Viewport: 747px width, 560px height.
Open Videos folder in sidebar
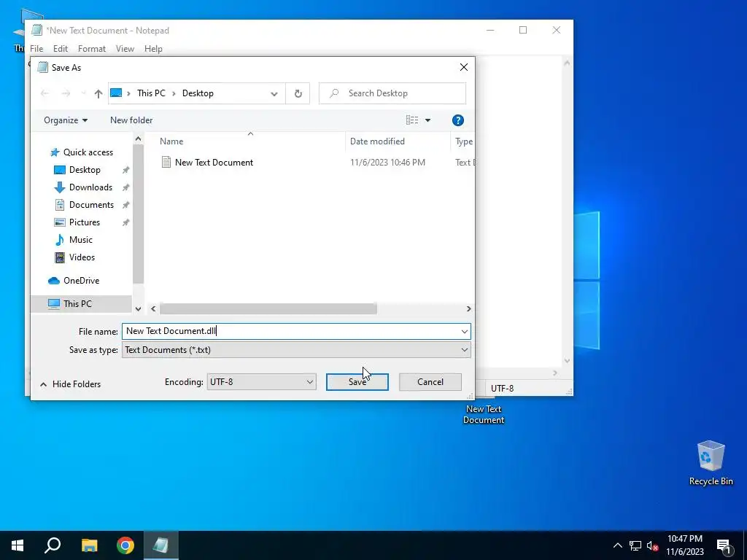(82, 257)
